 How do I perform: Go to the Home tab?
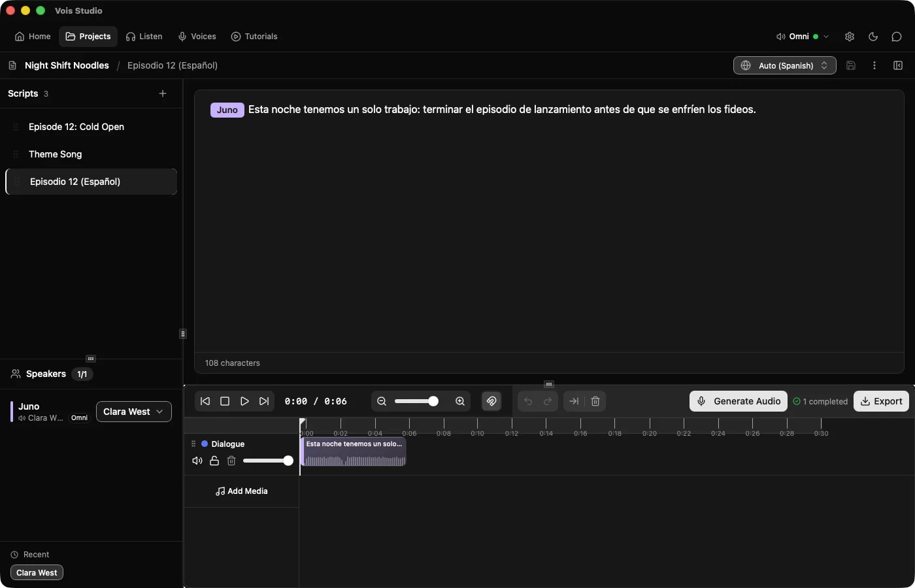coord(33,37)
